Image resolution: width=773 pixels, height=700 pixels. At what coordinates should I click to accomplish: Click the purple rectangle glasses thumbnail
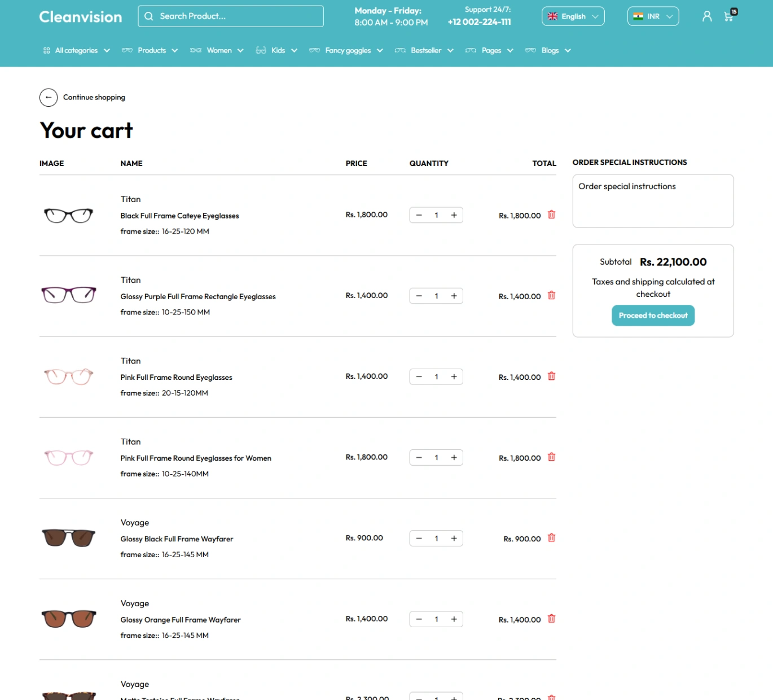[x=68, y=295]
